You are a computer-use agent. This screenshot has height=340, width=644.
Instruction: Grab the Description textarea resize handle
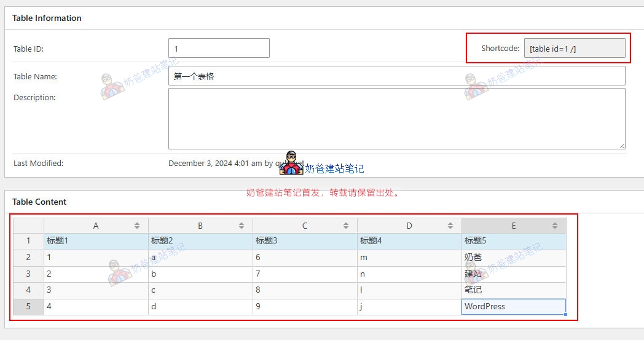coord(622,146)
